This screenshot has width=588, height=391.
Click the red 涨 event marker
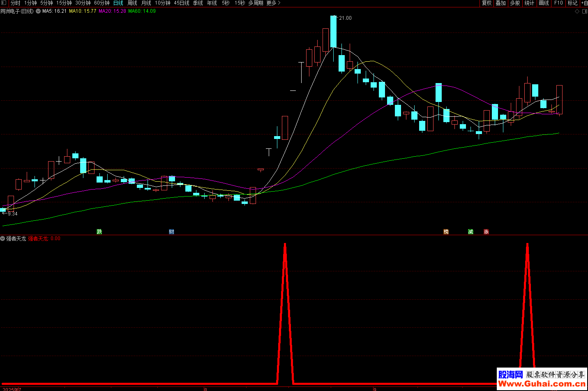(486, 232)
